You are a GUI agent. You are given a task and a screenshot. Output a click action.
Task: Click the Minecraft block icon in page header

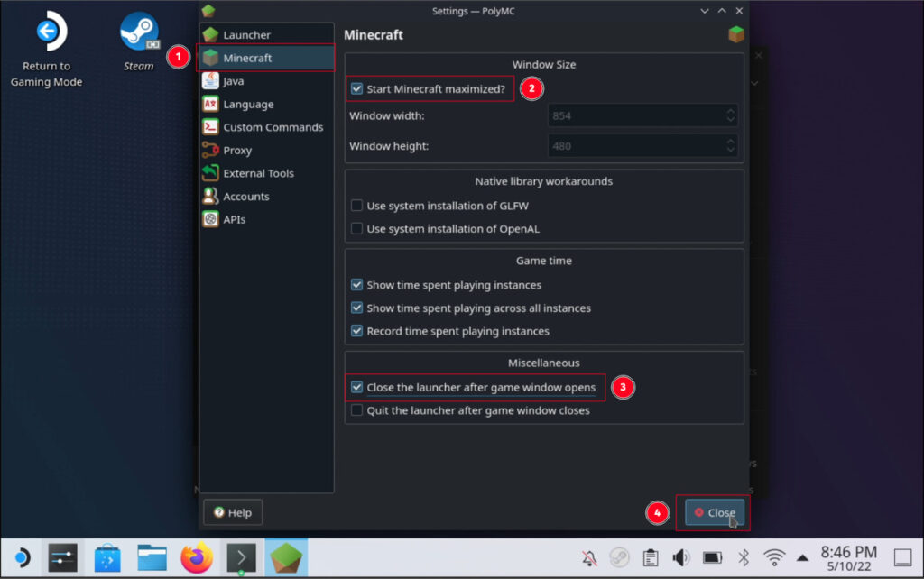pos(736,34)
